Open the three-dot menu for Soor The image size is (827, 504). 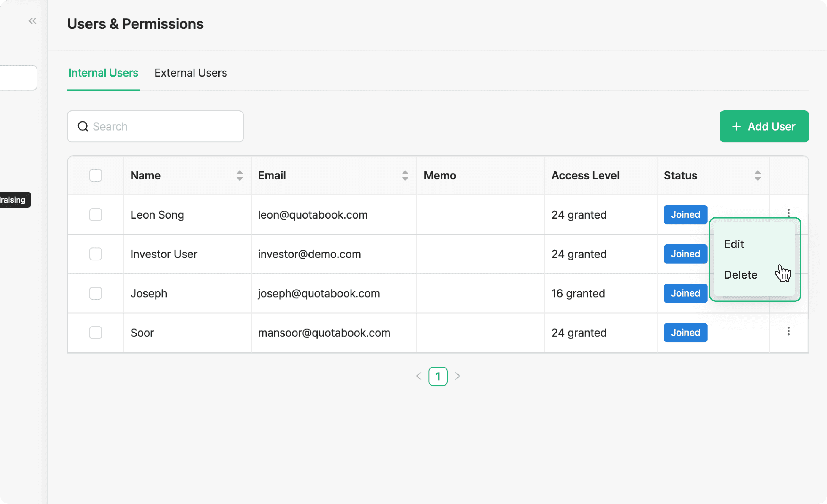[788, 332]
